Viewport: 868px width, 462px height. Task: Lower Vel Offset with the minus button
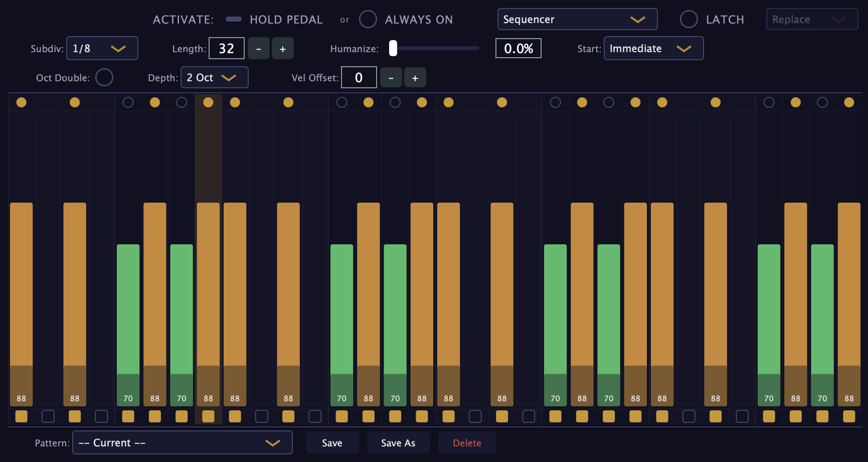(x=391, y=78)
